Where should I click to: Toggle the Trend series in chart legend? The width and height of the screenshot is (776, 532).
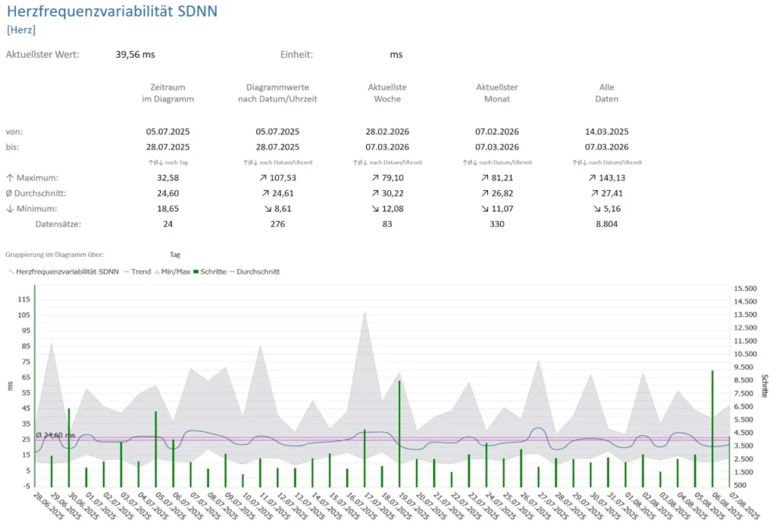(x=139, y=271)
